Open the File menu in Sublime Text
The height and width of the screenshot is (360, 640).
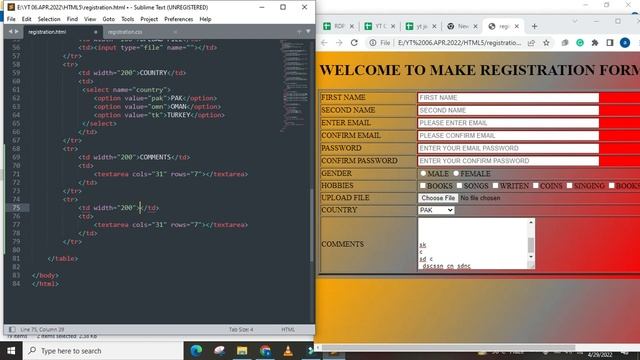point(11,19)
